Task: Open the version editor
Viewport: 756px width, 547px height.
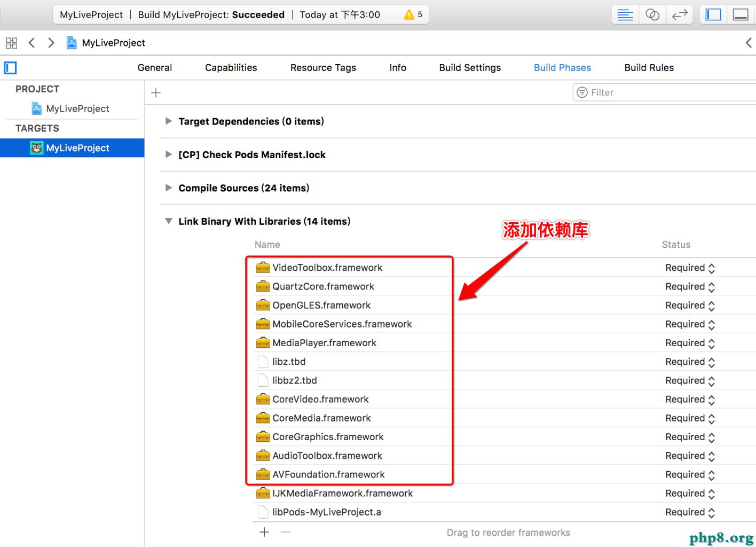Action: [x=679, y=15]
